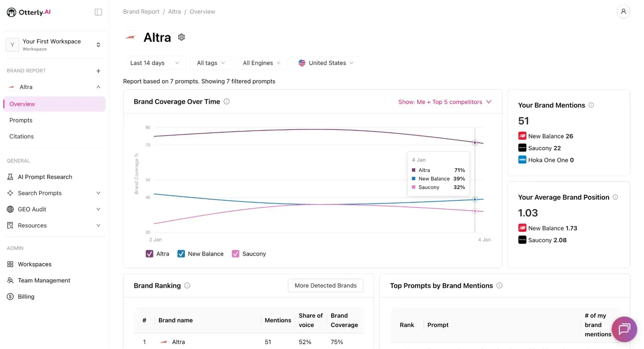Open Altra brand settings via gear icon
The width and height of the screenshot is (644, 349).
(181, 37)
